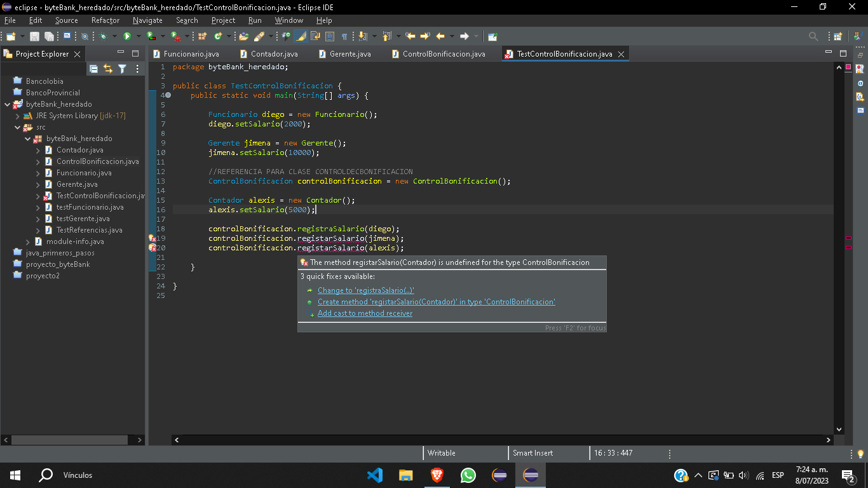Click the Open Perspective icon
The width and height of the screenshot is (868, 488).
click(837, 36)
